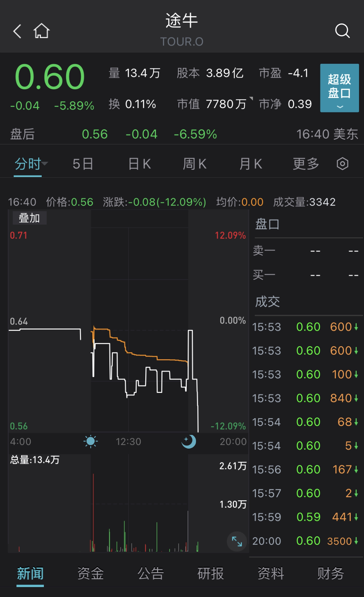Screen dimensions: 364x597
Task: Select the 卖一 order row
Action: tap(306, 250)
